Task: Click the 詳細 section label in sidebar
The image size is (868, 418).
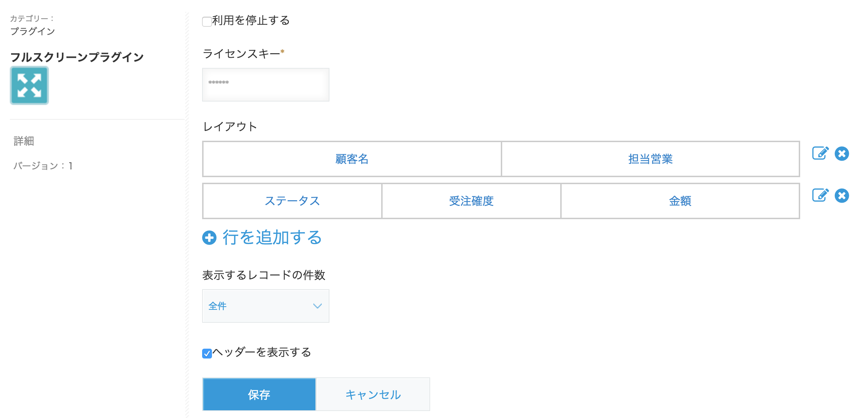Action: [24, 141]
